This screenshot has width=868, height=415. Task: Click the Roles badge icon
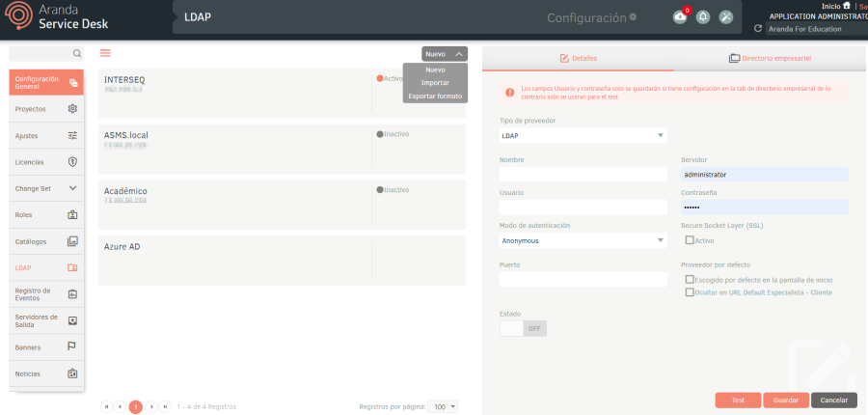[72, 215]
